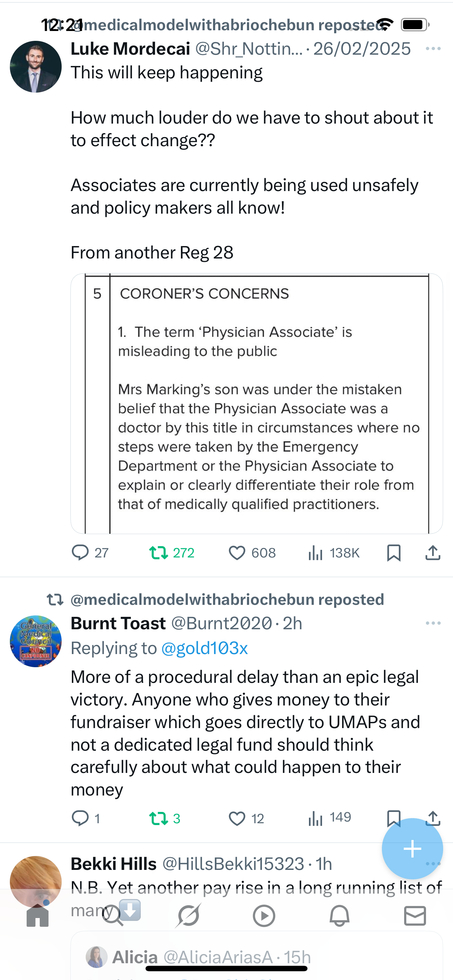This screenshot has height=980, width=453.
Task: Open the Search tab
Action: tap(113, 916)
